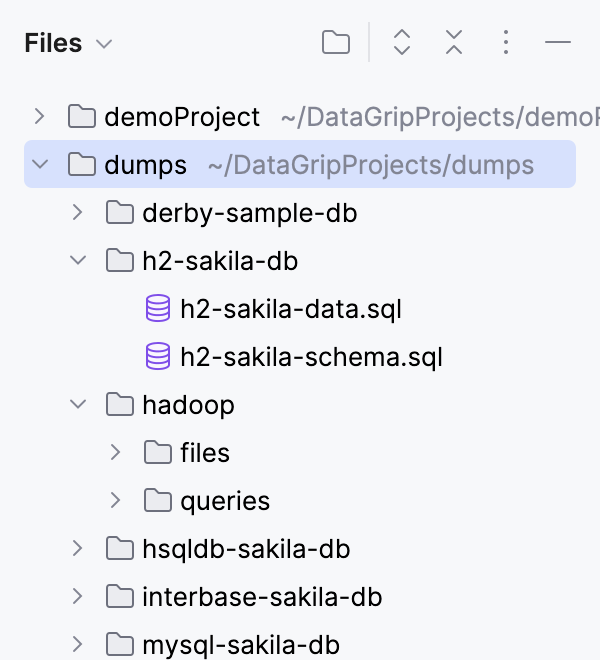Select the dumps row label
The image size is (600, 660).
click(x=145, y=165)
